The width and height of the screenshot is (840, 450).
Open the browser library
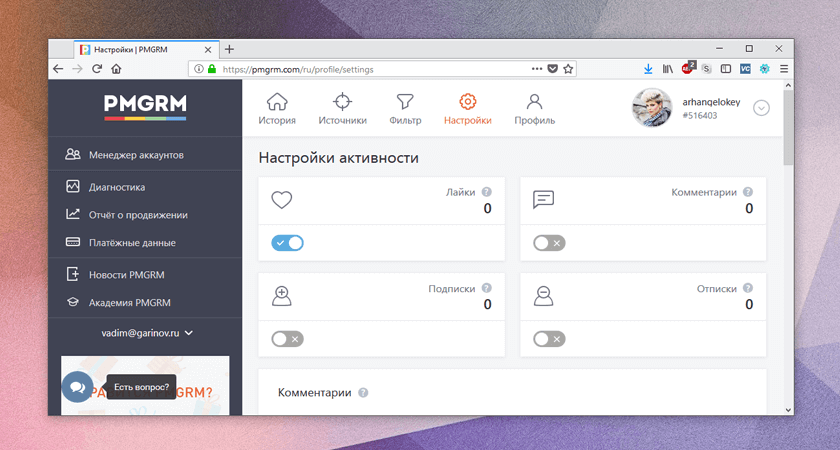668,69
